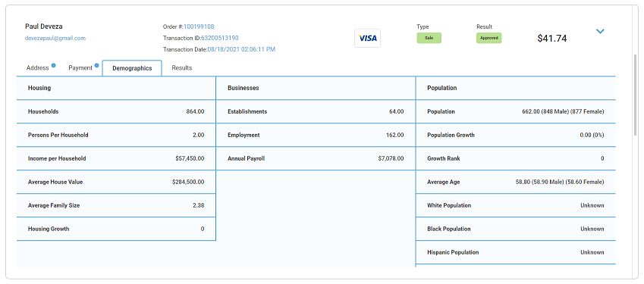Open order number 100199108 link
This screenshot has height=284, width=644.
point(199,27)
